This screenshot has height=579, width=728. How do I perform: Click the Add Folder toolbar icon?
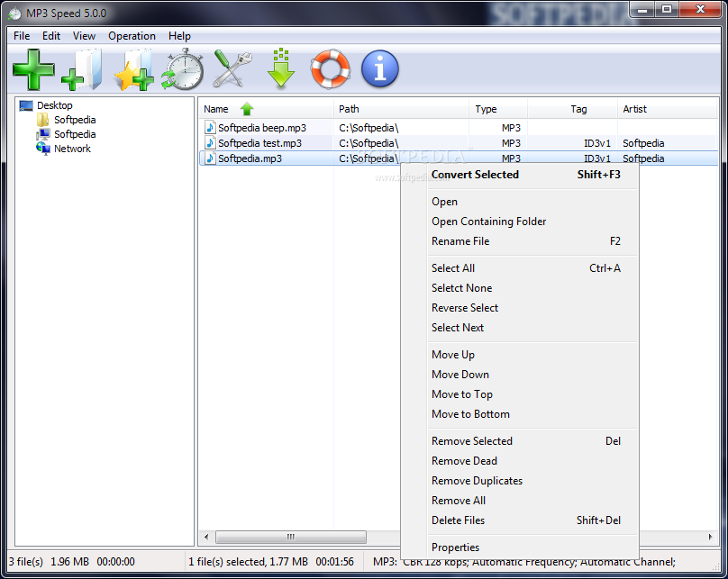click(x=82, y=69)
